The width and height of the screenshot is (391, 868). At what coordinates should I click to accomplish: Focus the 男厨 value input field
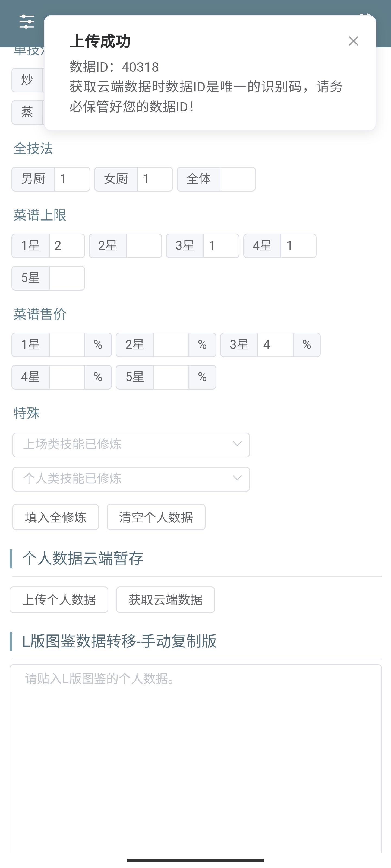pos(72,179)
